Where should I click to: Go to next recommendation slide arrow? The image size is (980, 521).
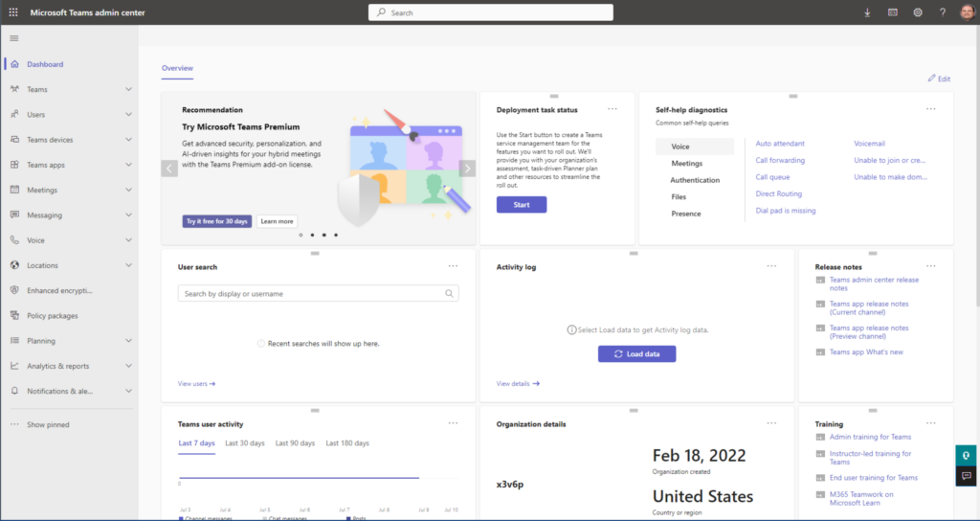[x=467, y=169]
